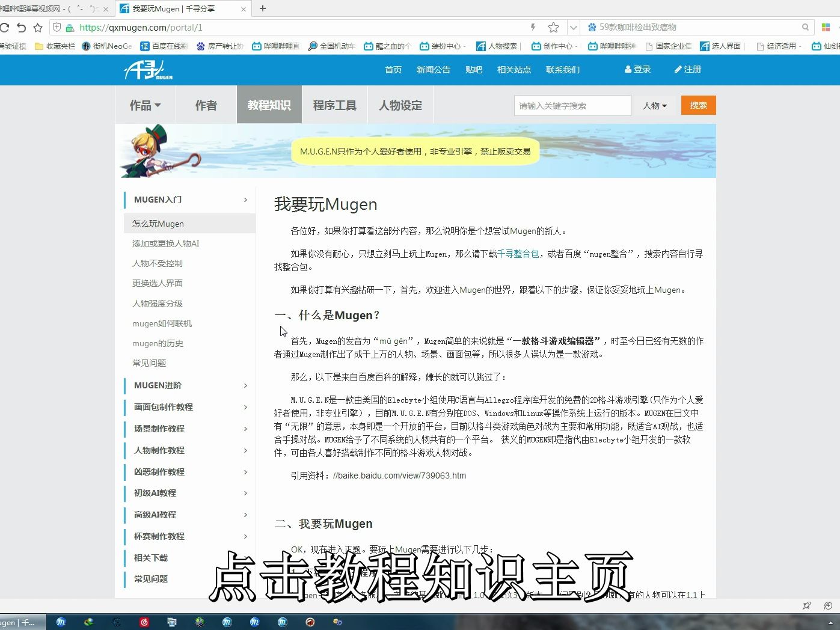Switch to the 作者 tab
The image size is (840, 630).
pos(206,105)
